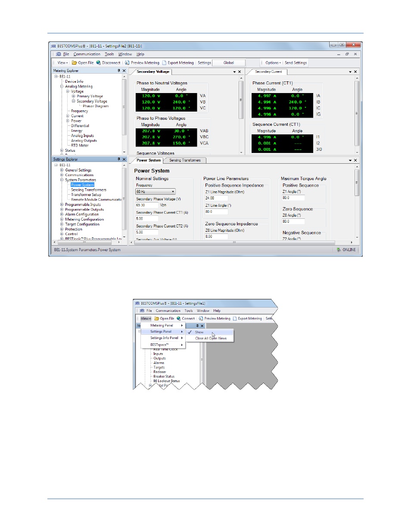
Task: Open the Metering Panel submenu
Action: tap(163, 326)
